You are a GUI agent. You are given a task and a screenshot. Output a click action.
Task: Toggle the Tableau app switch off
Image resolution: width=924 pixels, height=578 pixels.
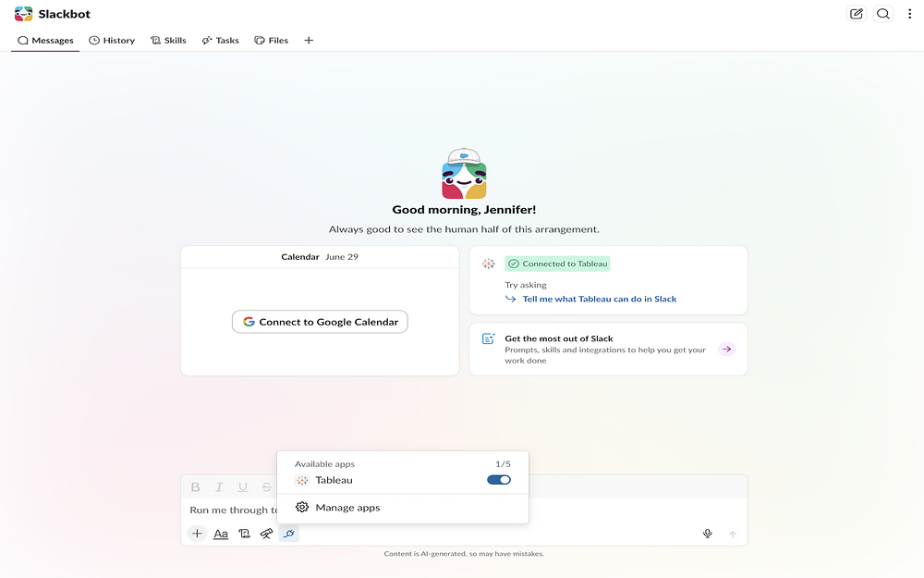click(499, 480)
